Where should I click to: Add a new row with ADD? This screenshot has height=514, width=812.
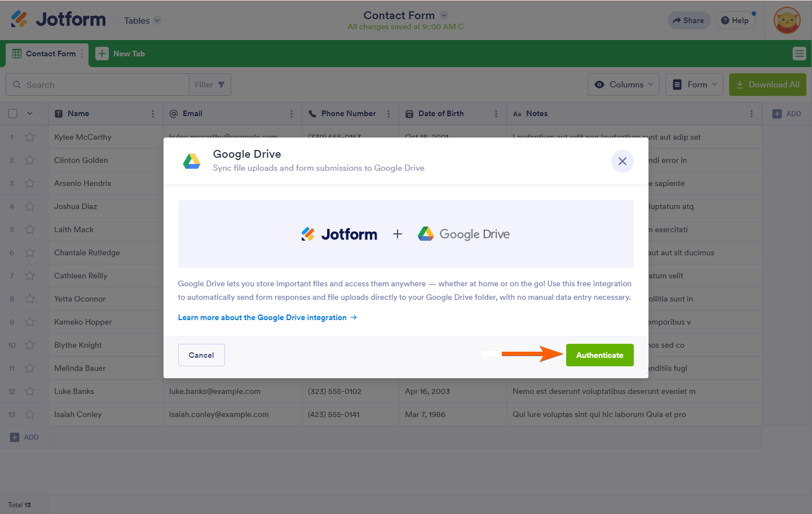(24, 437)
